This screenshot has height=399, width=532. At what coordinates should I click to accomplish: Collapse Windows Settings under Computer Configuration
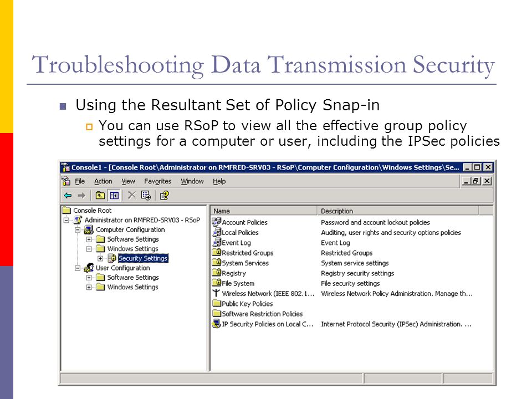89,249
